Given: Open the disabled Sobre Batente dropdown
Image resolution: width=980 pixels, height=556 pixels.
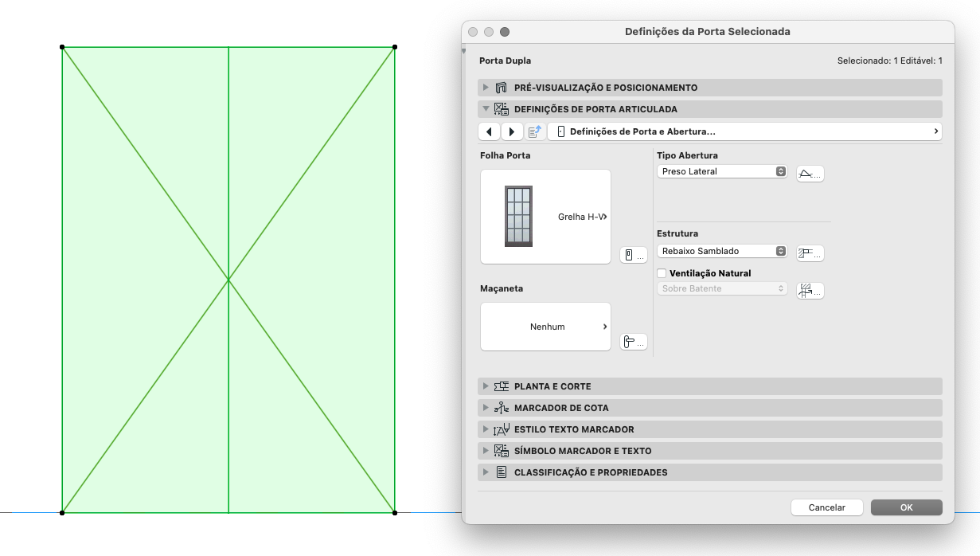Looking at the screenshot, I should [x=722, y=288].
